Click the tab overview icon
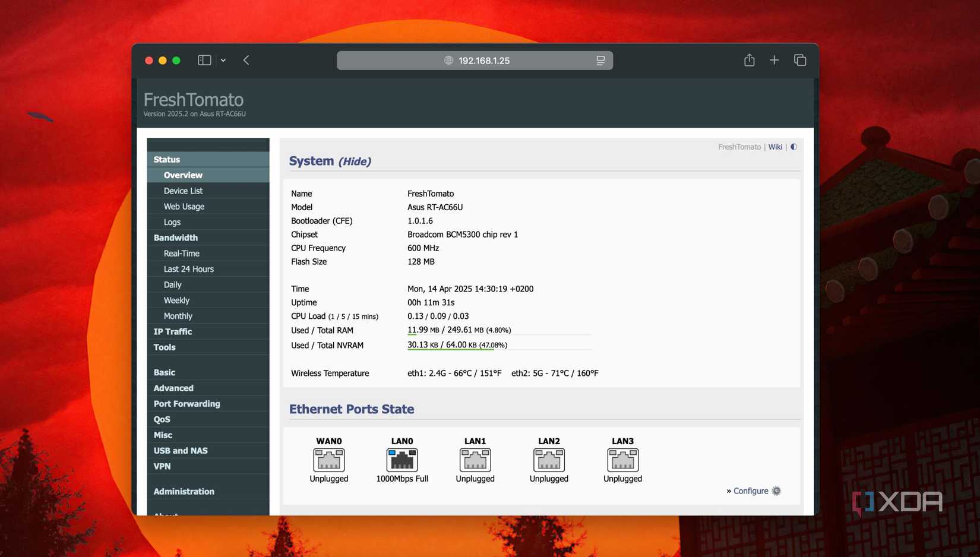The image size is (980, 557). [x=799, y=59]
